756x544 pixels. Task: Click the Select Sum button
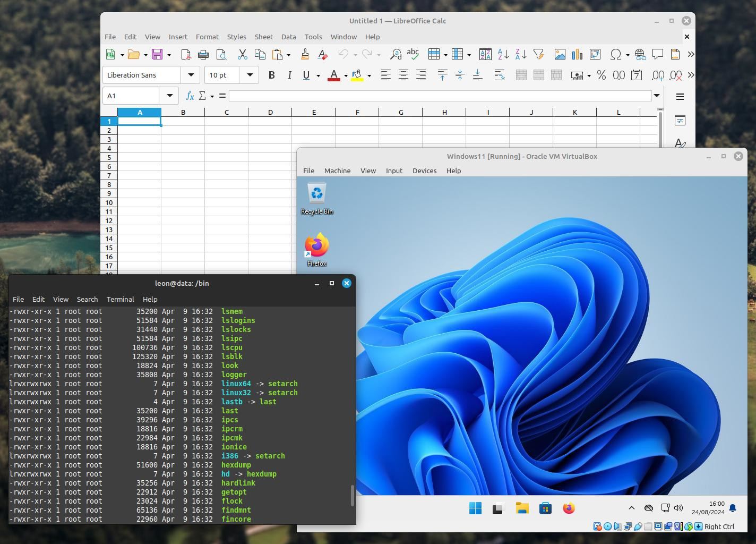pos(203,96)
